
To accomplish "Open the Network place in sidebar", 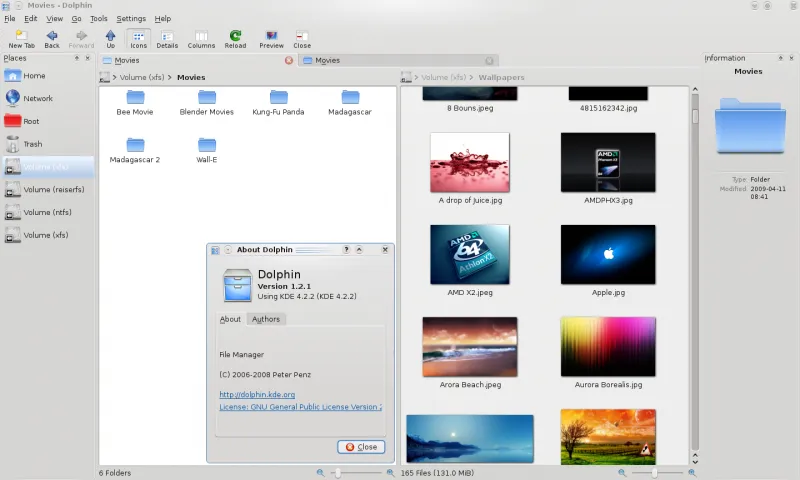I will point(37,98).
